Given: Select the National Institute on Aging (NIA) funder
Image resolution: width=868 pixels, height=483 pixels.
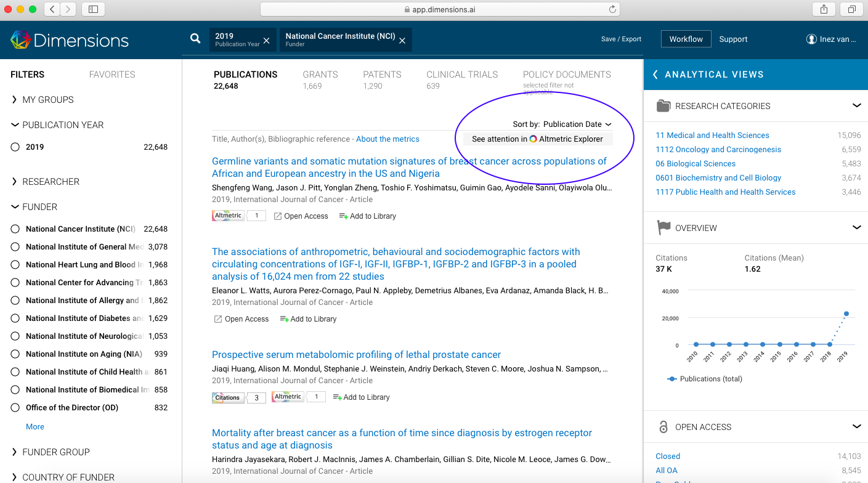Looking at the screenshot, I should click(17, 354).
